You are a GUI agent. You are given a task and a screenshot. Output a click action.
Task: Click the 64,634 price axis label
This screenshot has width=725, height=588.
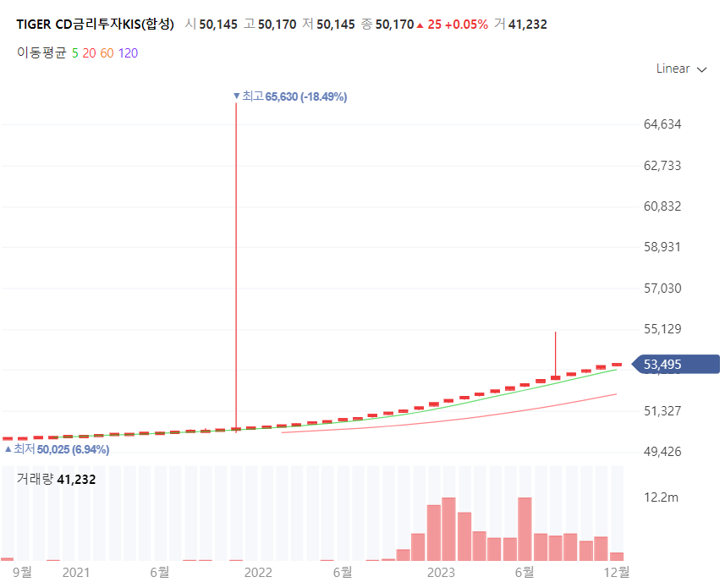[x=662, y=124]
